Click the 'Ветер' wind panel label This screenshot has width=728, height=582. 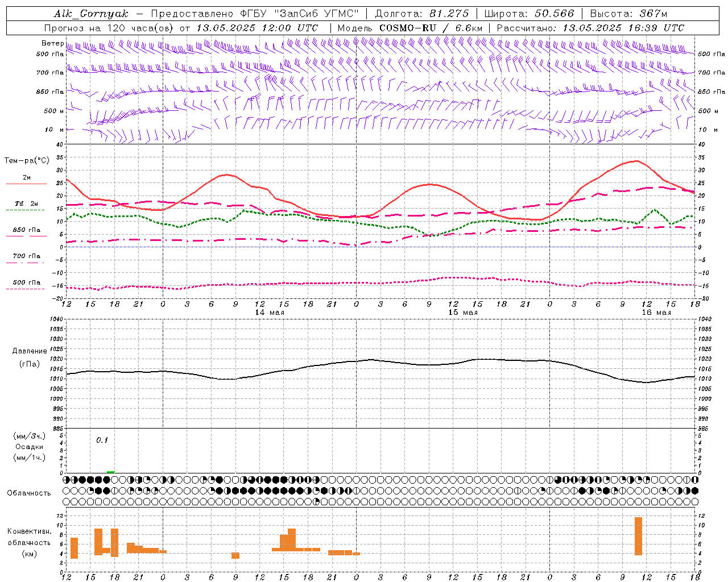pyautogui.click(x=52, y=43)
